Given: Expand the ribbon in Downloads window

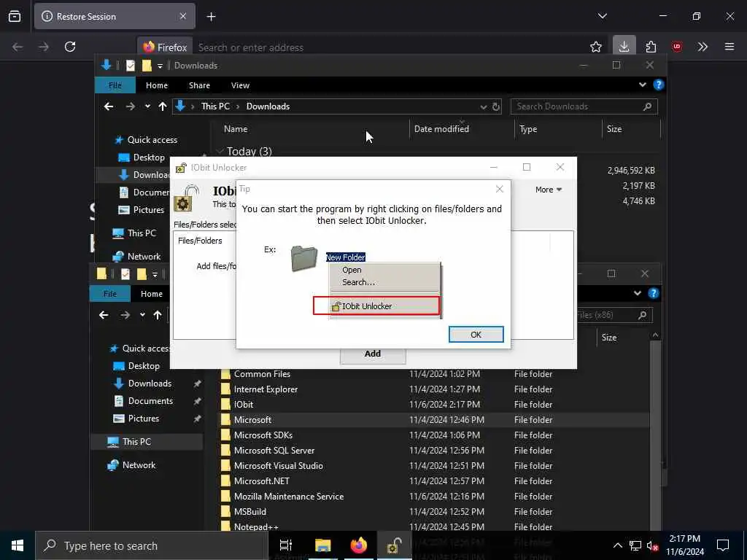Looking at the screenshot, I should tap(642, 85).
